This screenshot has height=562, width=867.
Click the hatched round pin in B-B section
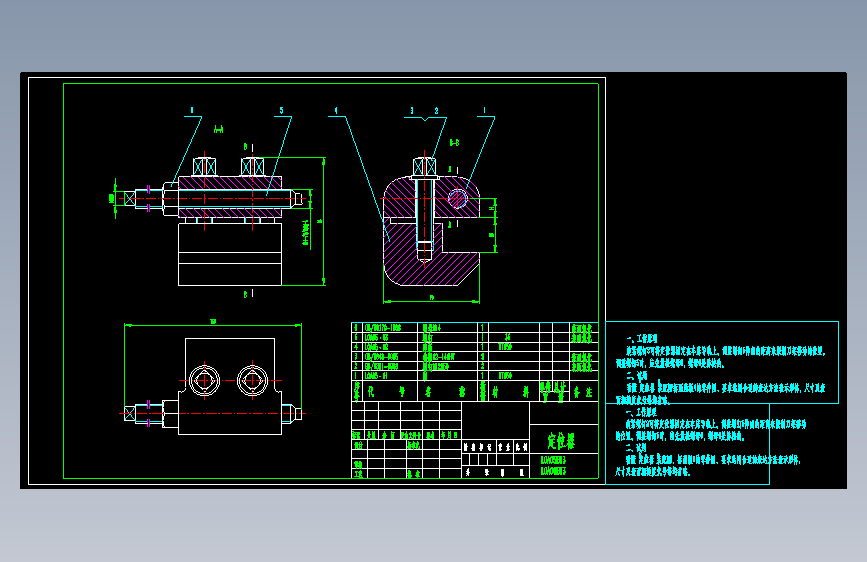(x=458, y=199)
